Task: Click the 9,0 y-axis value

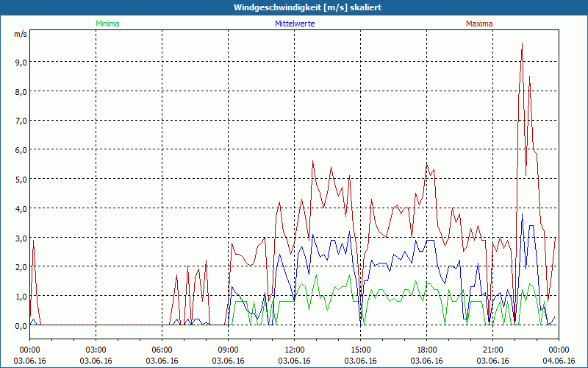Action: (x=21, y=62)
